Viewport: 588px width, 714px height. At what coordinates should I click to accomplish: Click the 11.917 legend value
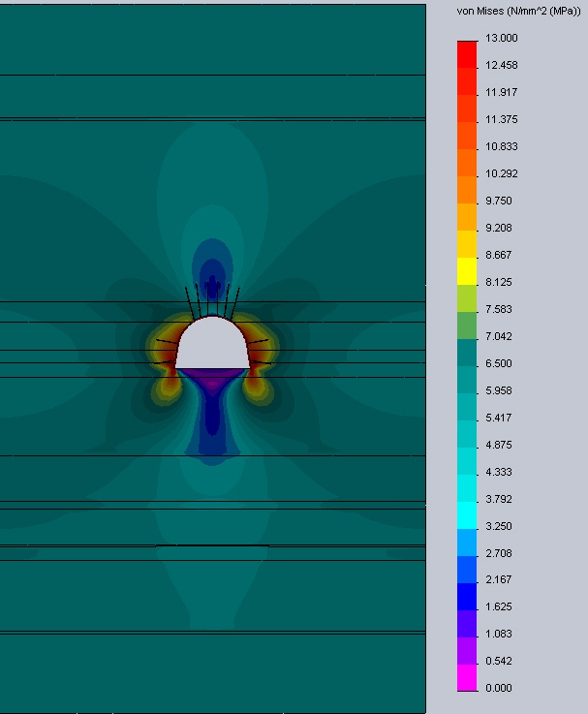502,92
